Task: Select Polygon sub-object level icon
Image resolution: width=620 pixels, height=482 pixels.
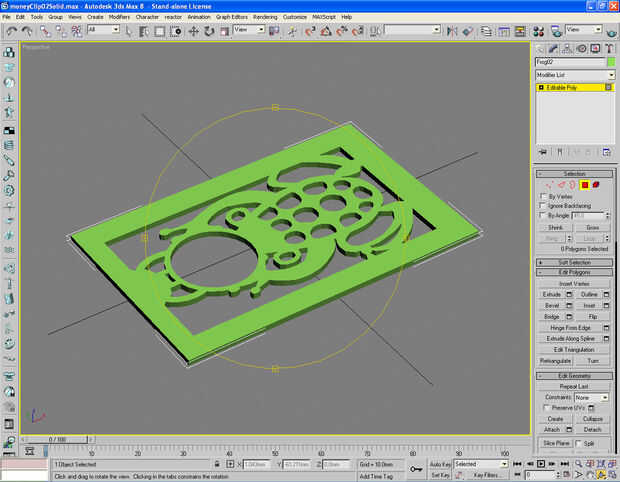Action: coord(585,185)
